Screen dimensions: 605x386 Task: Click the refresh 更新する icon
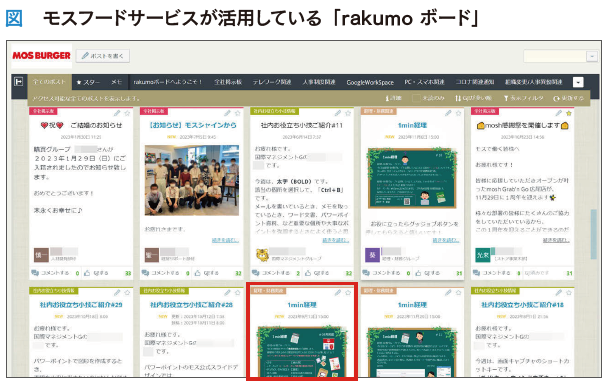click(556, 98)
